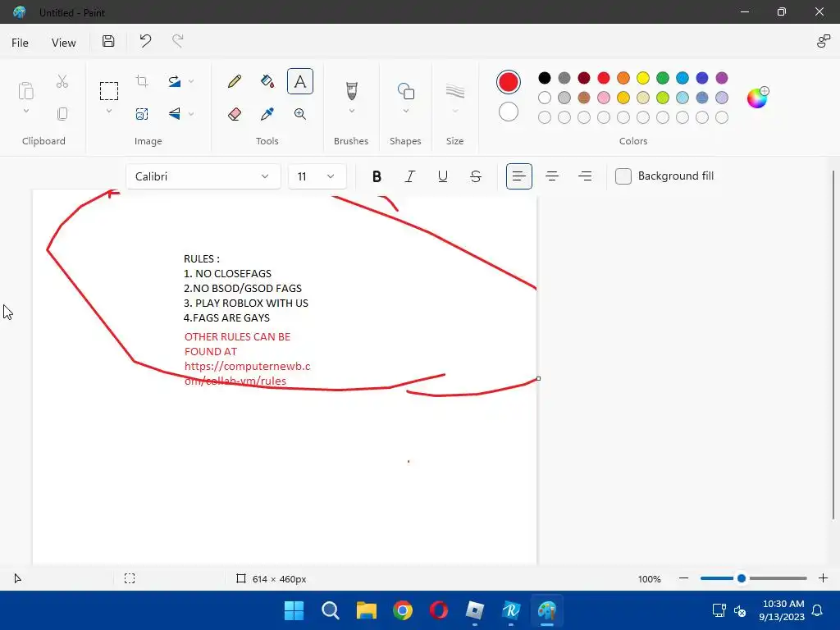Select the Pencil tool
The height and width of the screenshot is (630, 840).
235,81
